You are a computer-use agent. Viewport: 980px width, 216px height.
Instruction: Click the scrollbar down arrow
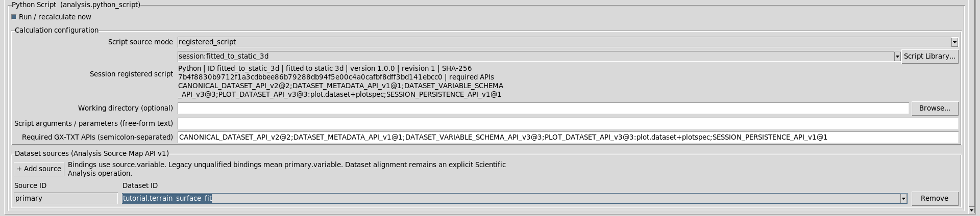[972, 210]
